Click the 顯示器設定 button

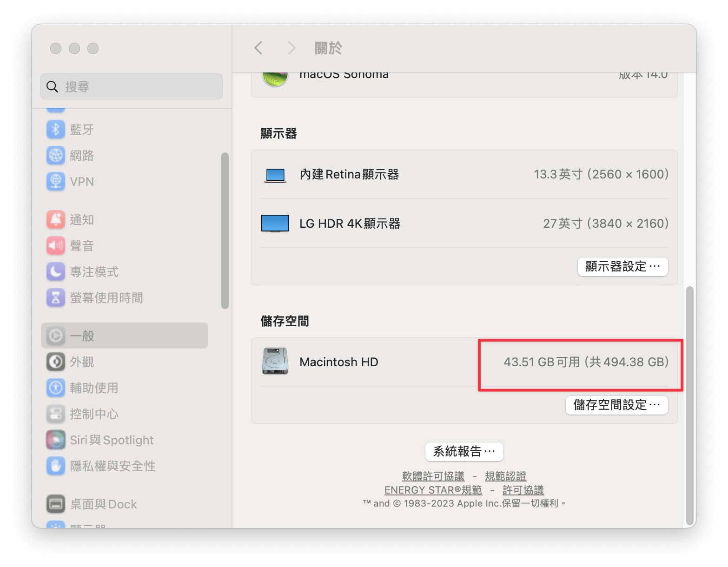[622, 267]
